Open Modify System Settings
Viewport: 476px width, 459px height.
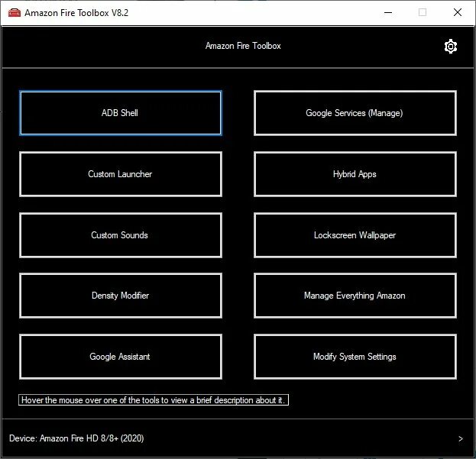pos(355,357)
